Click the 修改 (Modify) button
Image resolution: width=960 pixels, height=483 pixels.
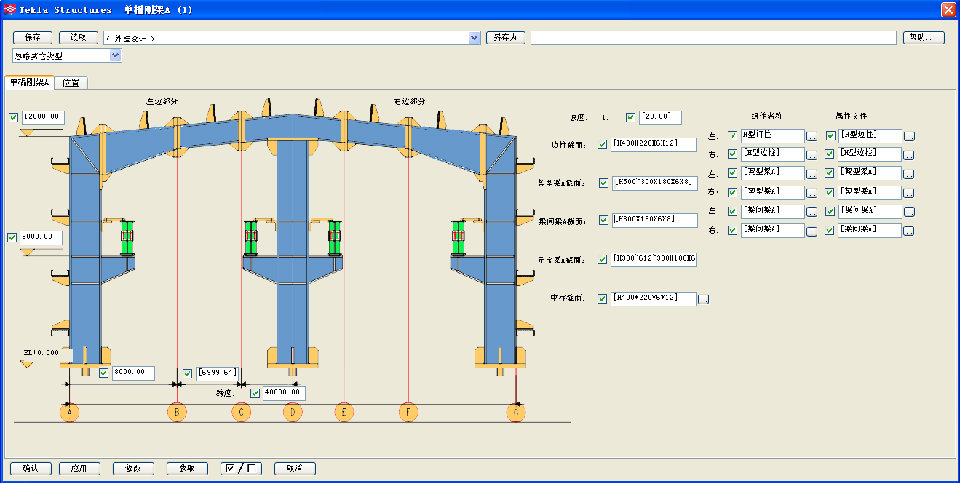click(133, 469)
